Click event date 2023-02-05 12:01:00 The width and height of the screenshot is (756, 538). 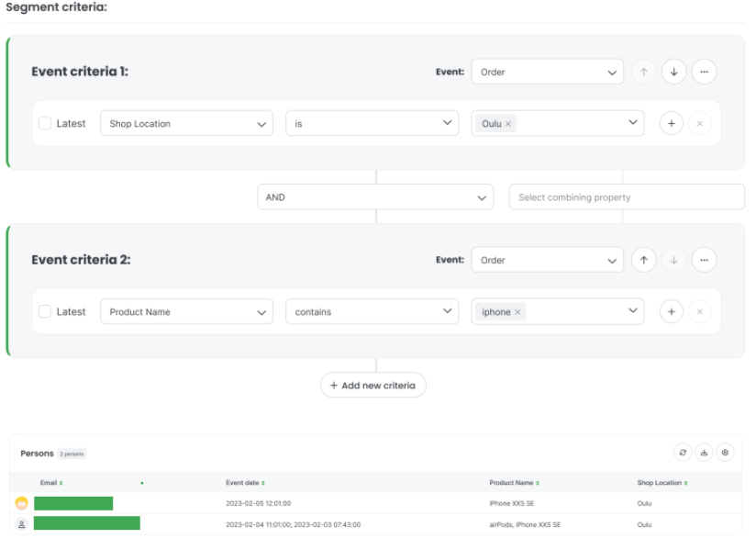tap(259, 503)
